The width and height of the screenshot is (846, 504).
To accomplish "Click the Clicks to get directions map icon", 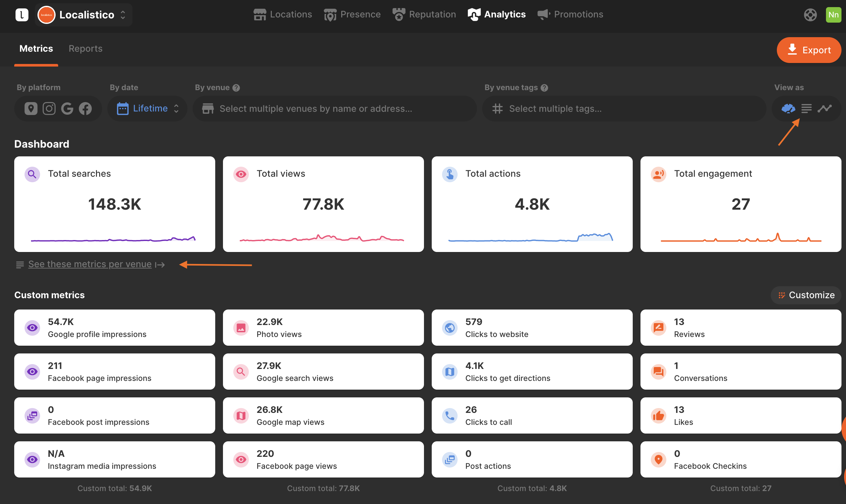I will pyautogui.click(x=450, y=372).
